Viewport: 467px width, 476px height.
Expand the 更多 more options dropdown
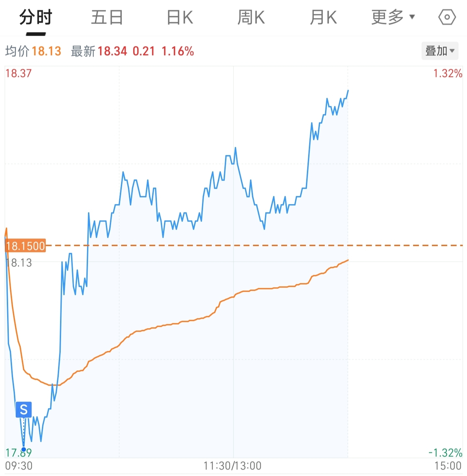click(393, 18)
